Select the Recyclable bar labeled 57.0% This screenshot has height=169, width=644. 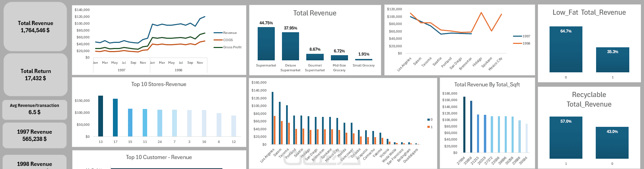(566, 137)
